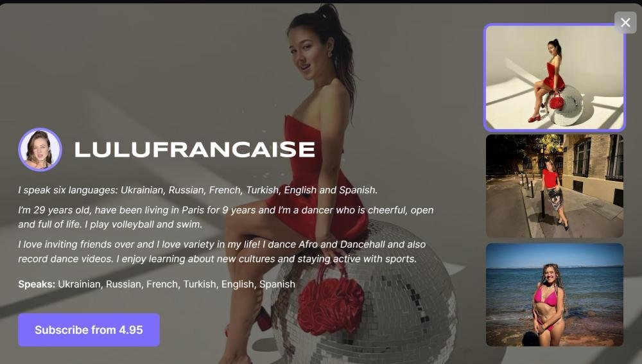The width and height of the screenshot is (642, 364).
Task: Click "Ukrainian" in the Speaks list
Action: pos(79,284)
